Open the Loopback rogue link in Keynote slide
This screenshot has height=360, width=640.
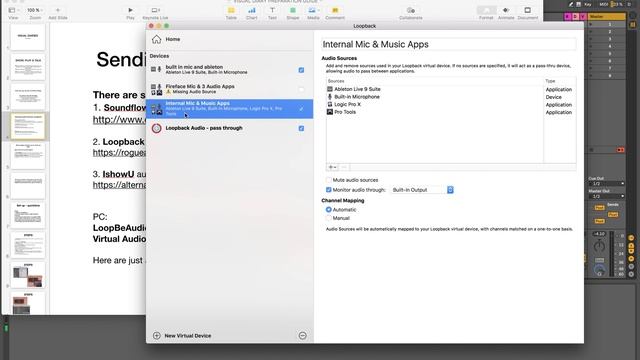click(x=119, y=153)
